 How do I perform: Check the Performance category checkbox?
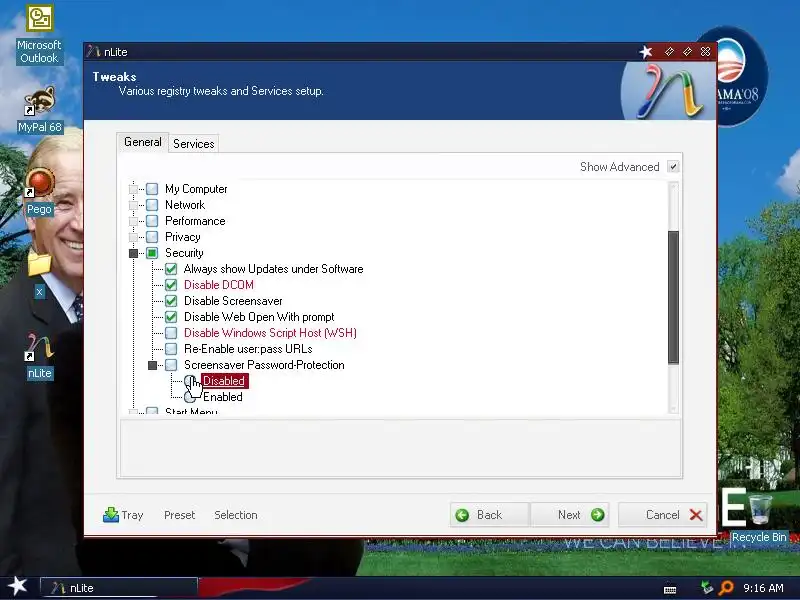pyautogui.click(x=152, y=221)
